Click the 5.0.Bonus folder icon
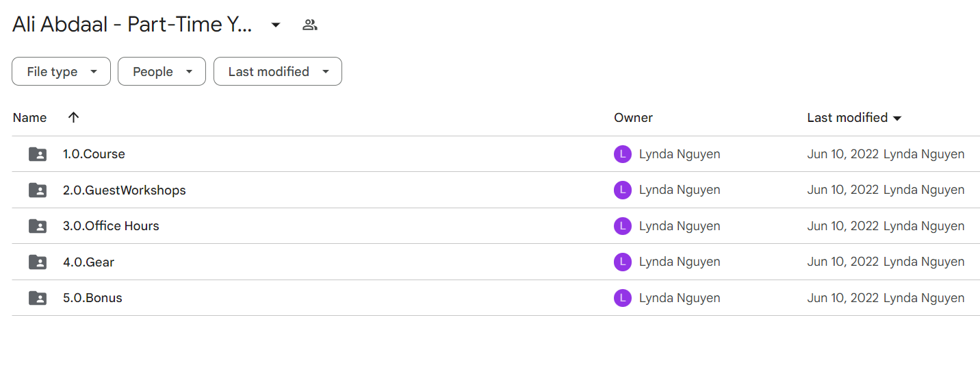This screenshot has height=372, width=980. coord(38,298)
